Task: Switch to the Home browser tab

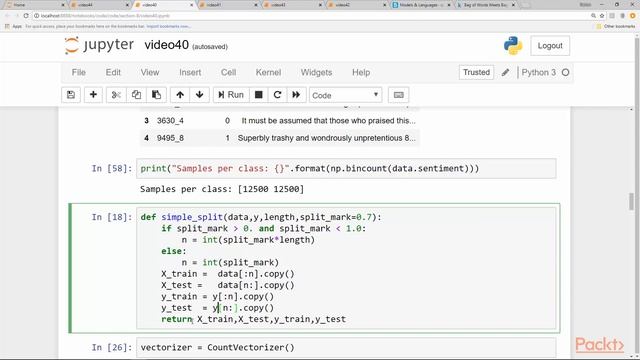Action: pyautogui.click(x=35, y=5)
